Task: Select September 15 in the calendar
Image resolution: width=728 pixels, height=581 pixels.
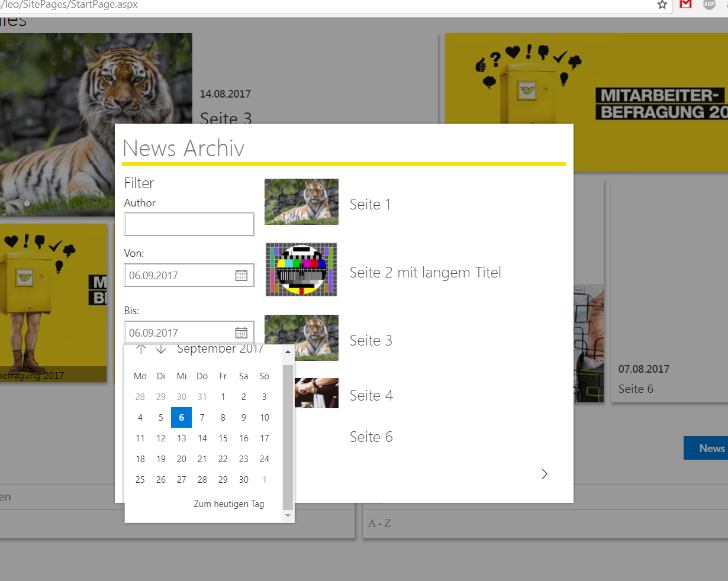Action: click(x=223, y=438)
